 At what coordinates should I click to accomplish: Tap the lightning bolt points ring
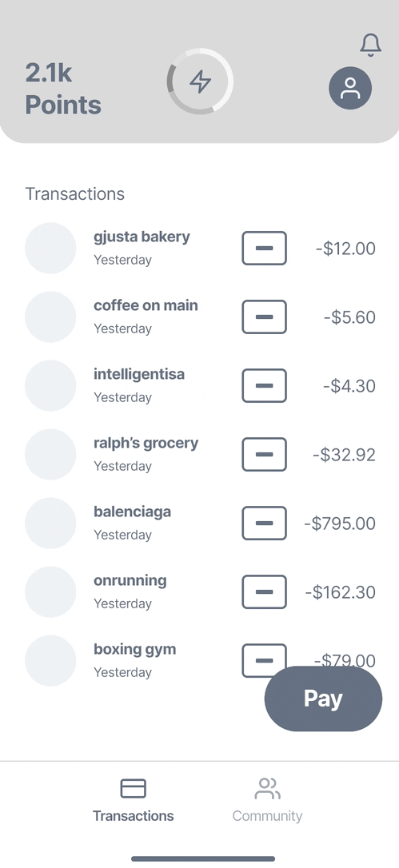(x=200, y=82)
